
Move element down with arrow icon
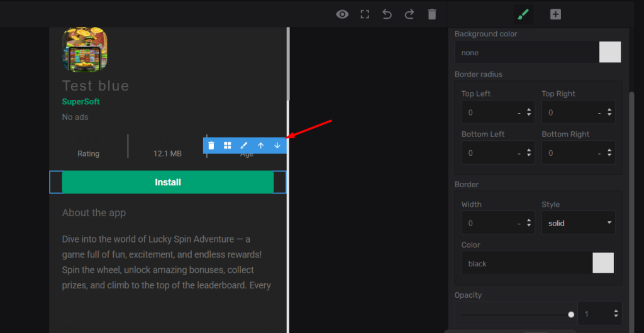(277, 145)
